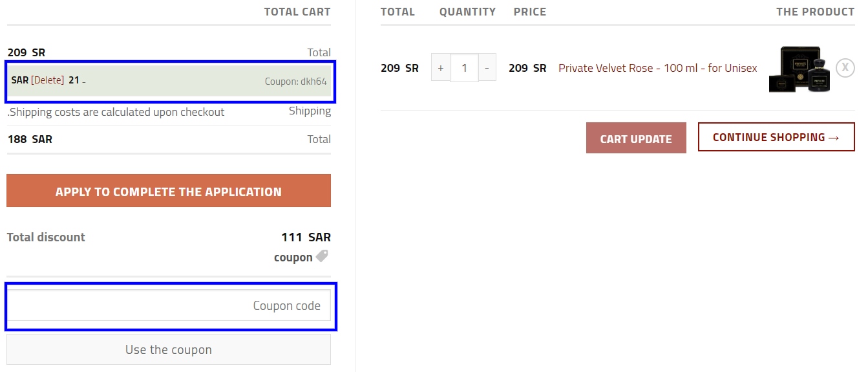Increase product quantity with plus button
Image resolution: width=868 pixels, height=372 pixels.
click(441, 68)
